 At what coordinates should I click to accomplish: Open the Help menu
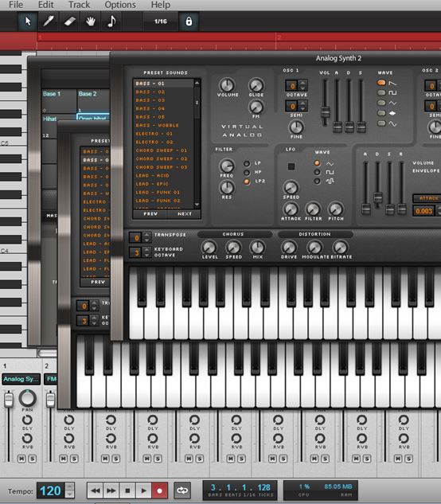(x=160, y=5)
